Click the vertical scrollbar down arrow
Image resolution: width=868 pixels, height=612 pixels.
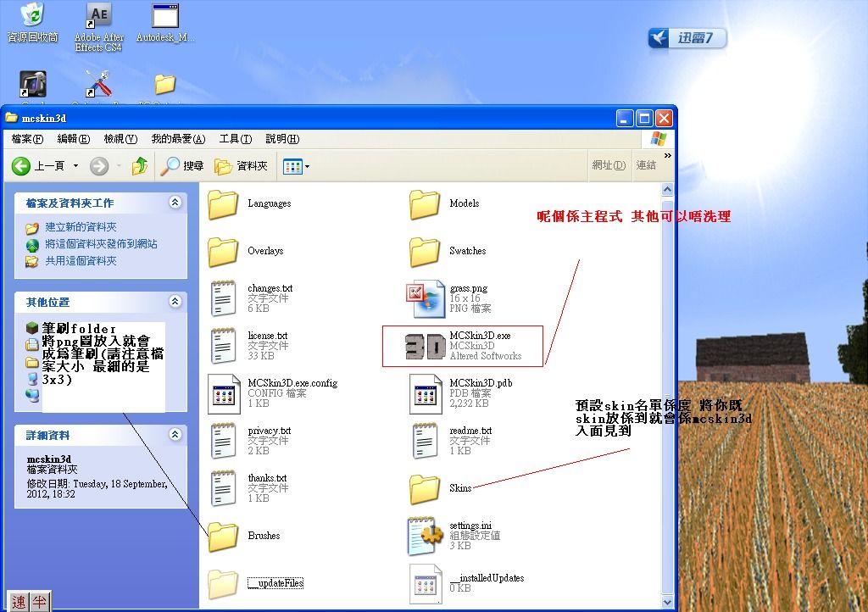[x=668, y=599]
